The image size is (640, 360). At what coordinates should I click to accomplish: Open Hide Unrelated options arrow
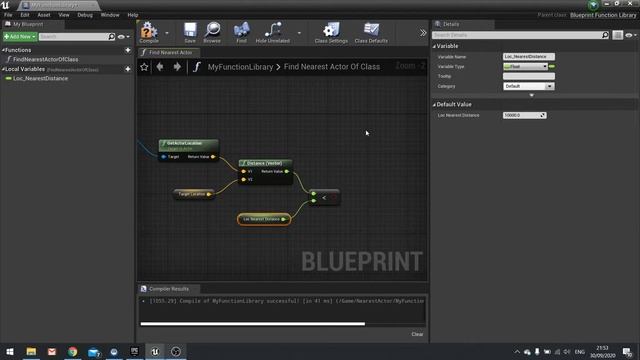tap(299, 33)
